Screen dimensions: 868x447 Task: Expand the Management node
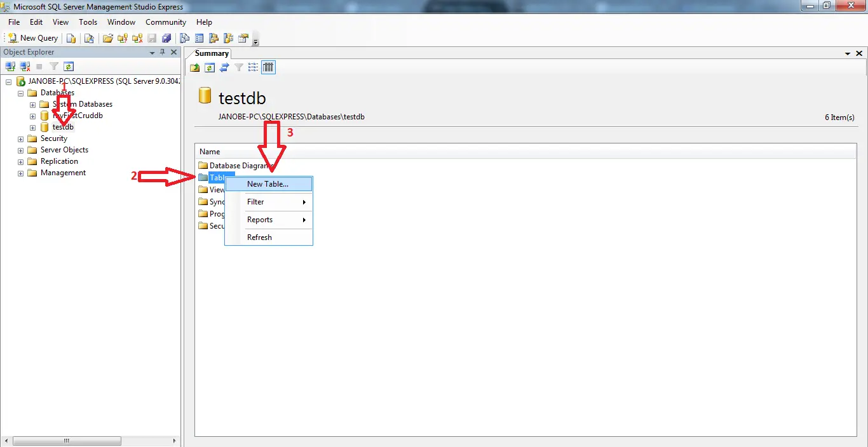pyautogui.click(x=21, y=173)
